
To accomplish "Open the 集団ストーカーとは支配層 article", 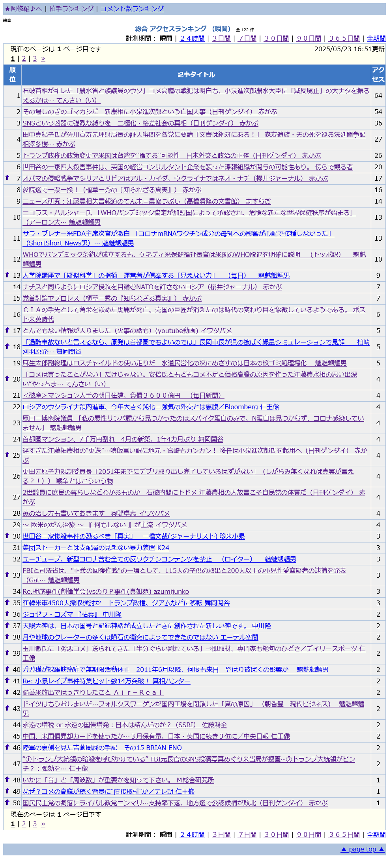I will (96, 548).
